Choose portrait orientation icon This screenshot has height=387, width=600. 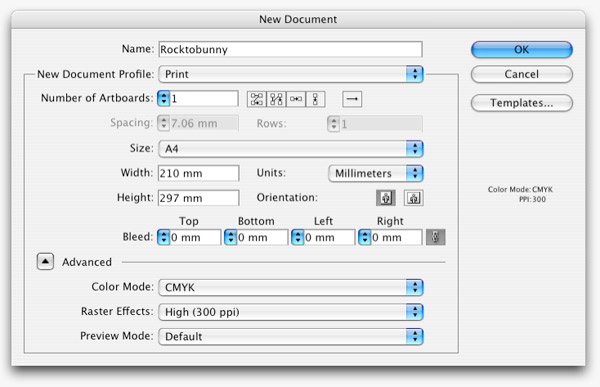coord(386,198)
